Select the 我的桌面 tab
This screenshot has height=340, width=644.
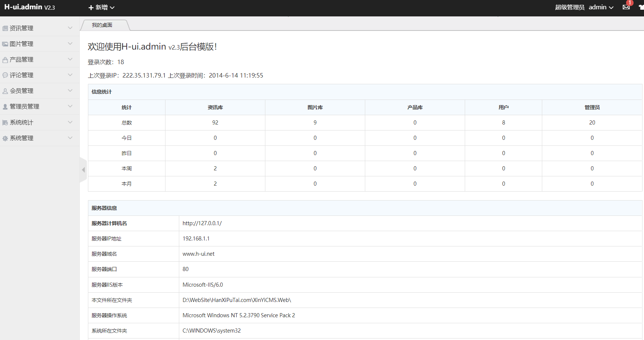pos(102,25)
